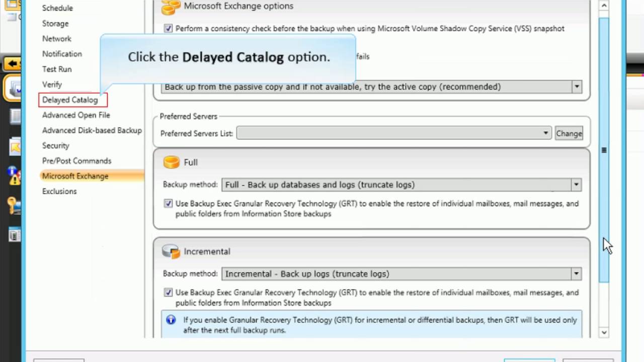
Task: Uncheck GRT checkbox under Incremental backup
Action: pyautogui.click(x=168, y=293)
